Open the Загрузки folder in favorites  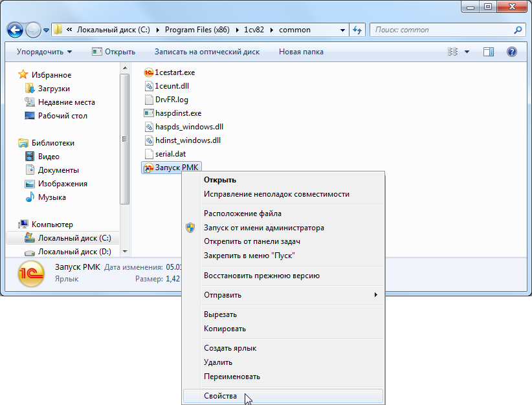tap(54, 89)
